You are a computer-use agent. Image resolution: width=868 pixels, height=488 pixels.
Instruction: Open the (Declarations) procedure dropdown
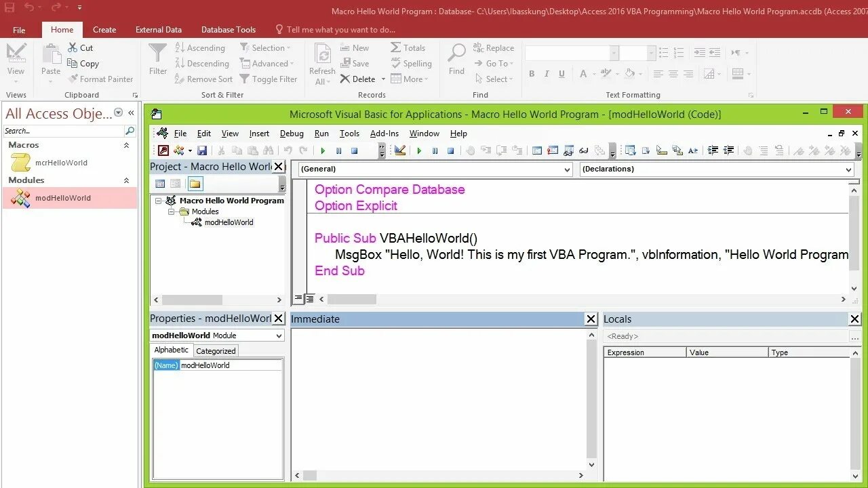pyautogui.click(x=848, y=169)
